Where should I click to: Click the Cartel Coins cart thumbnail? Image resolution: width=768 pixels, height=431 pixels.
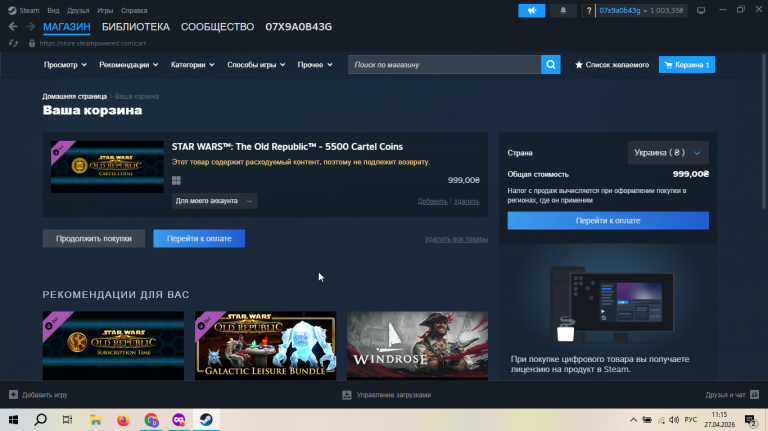click(107, 167)
